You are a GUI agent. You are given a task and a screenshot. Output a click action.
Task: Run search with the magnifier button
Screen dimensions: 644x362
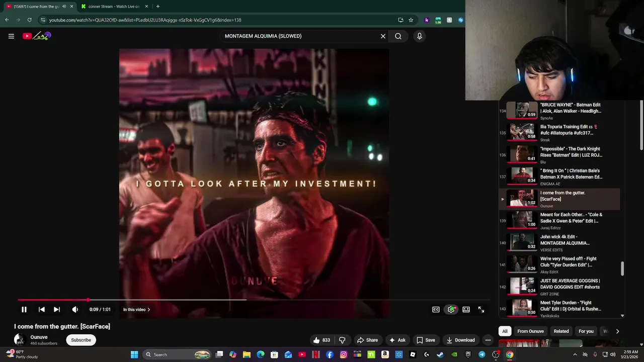pos(398,36)
